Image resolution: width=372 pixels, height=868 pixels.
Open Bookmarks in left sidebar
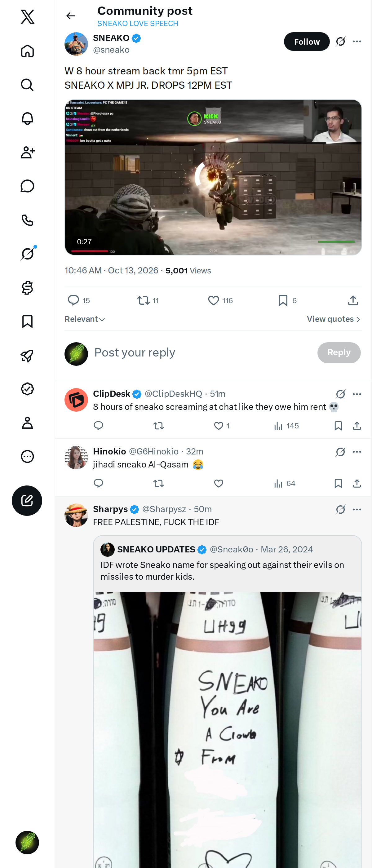27,321
